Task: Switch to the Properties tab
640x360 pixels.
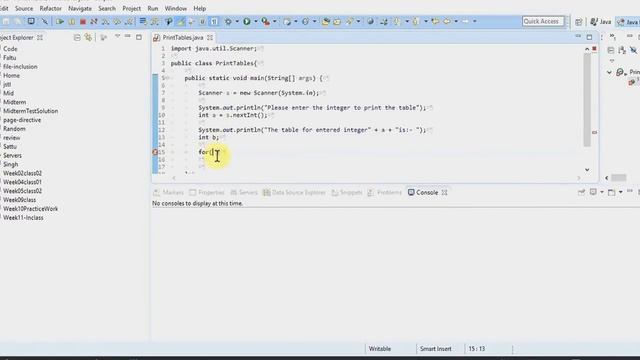Action: [207, 192]
